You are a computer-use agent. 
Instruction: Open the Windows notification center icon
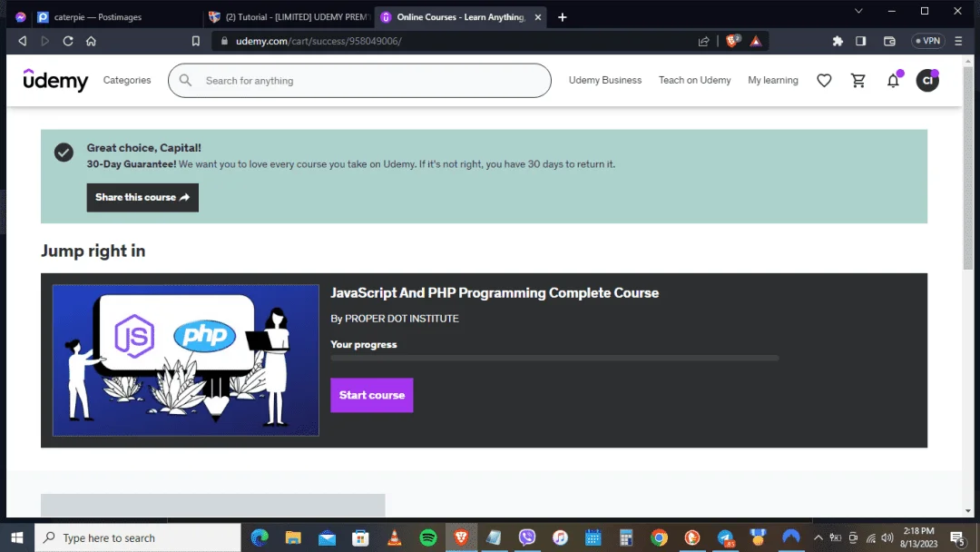pos(957,537)
